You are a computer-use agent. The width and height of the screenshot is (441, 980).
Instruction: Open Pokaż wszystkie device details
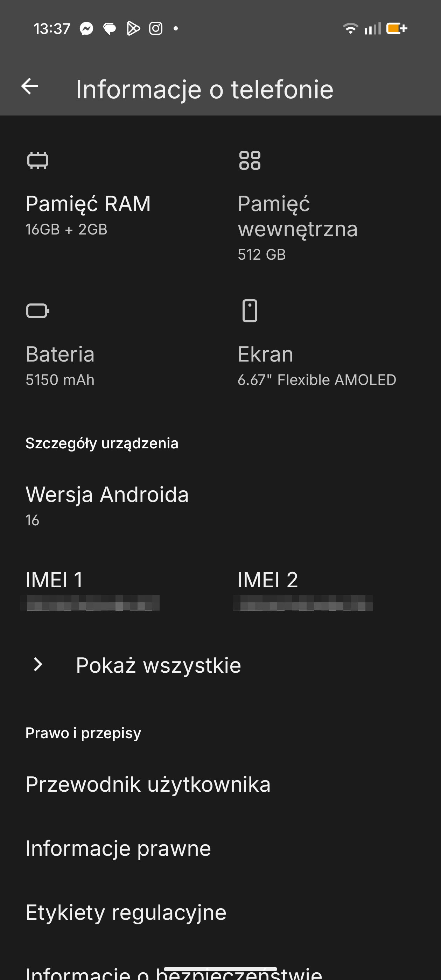(220, 665)
